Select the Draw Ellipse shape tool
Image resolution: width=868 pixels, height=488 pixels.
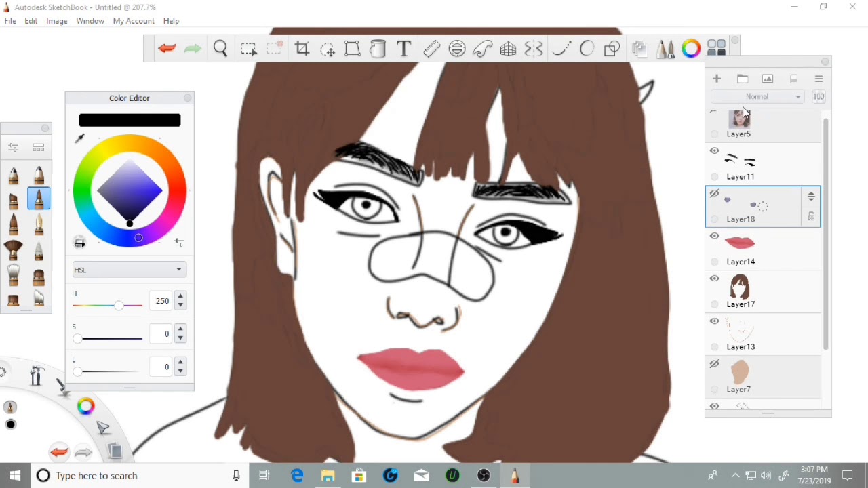pyautogui.click(x=587, y=49)
